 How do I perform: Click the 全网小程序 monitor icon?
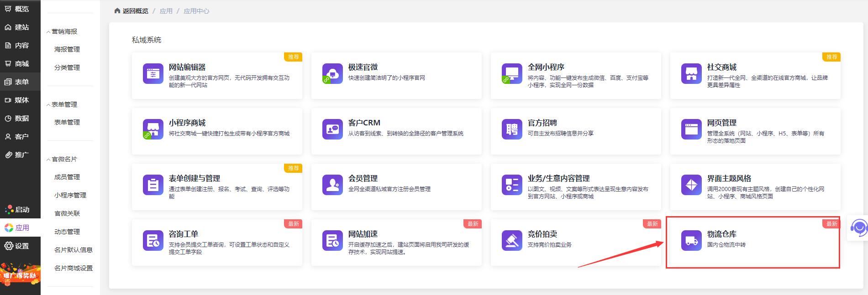[512, 74]
